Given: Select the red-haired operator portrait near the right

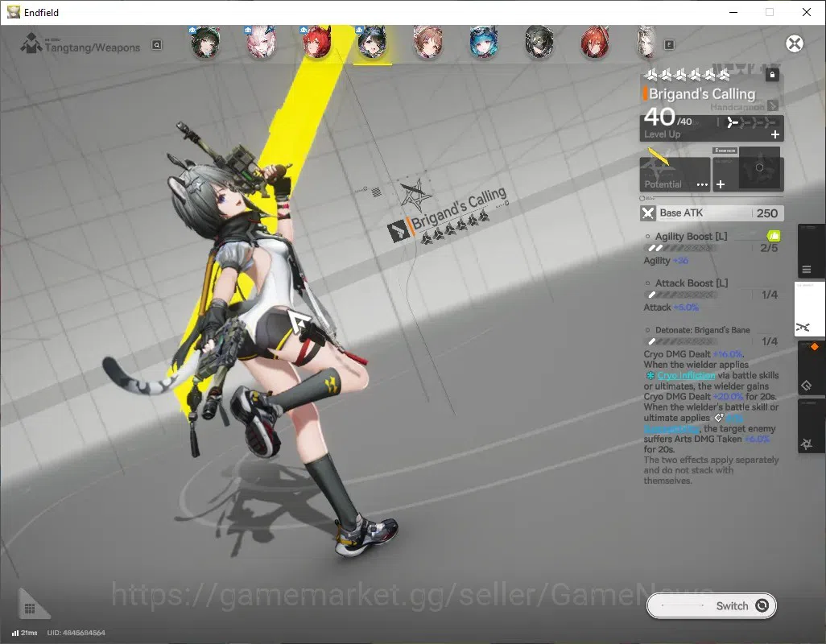Looking at the screenshot, I should 595,42.
